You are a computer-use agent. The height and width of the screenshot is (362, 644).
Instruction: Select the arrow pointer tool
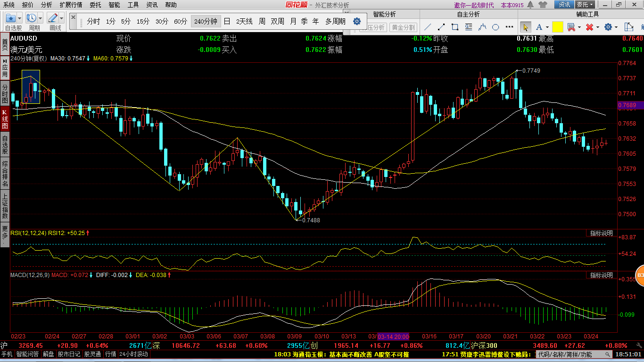point(525,27)
